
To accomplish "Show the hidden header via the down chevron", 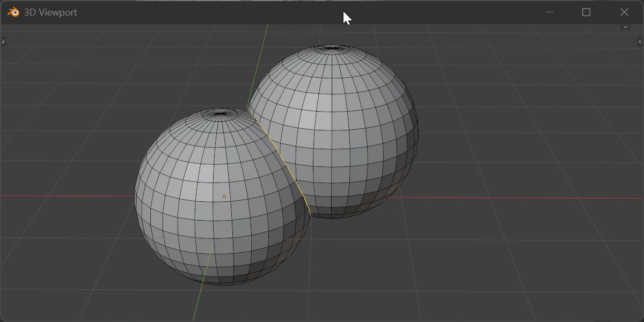I will [x=625, y=27].
